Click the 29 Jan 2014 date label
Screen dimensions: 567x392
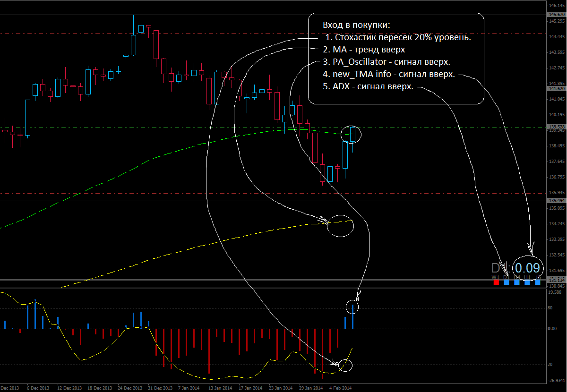coord(311,388)
